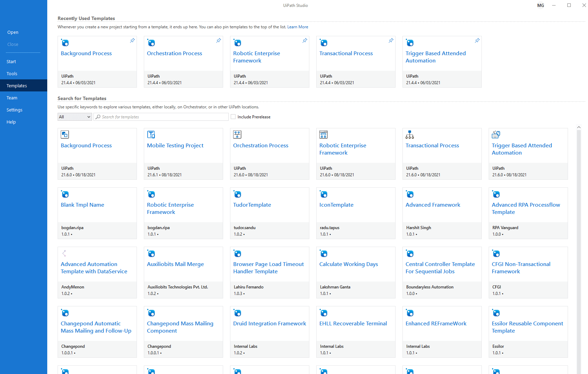Open the EHLL Recoverable Terminal template title

353,324
